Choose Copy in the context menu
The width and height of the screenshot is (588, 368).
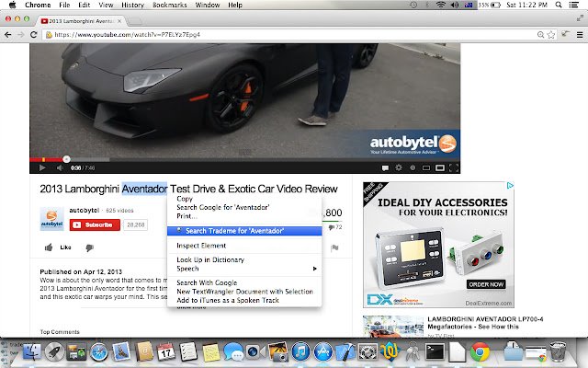[185, 199]
